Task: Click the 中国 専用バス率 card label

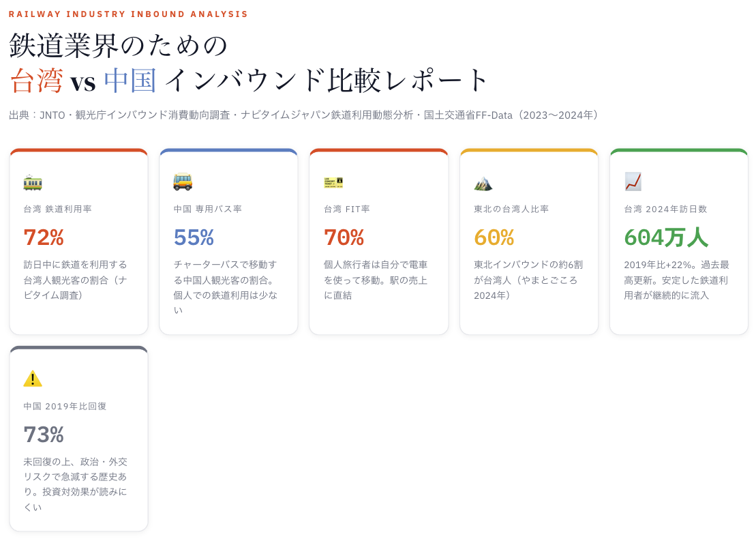Action: (x=208, y=209)
